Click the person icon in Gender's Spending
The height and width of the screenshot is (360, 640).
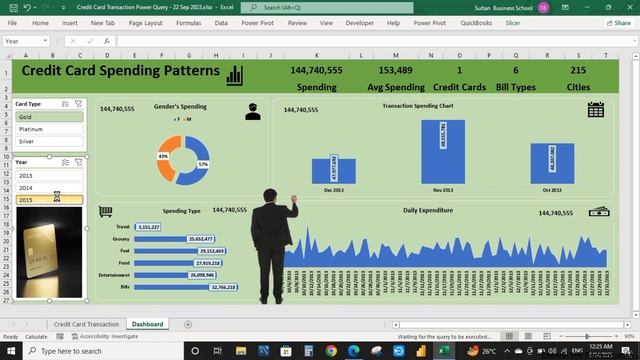[x=253, y=111]
